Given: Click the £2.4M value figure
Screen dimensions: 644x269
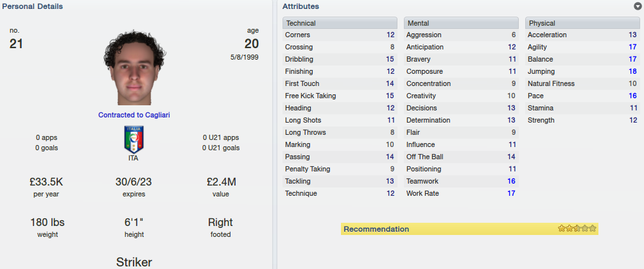Looking at the screenshot, I should click(222, 182).
